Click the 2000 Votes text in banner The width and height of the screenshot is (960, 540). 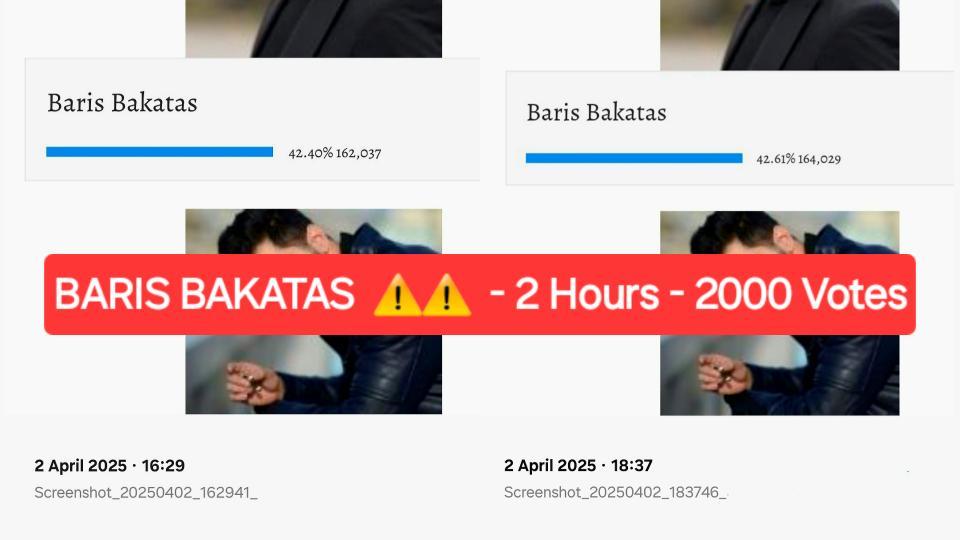[800, 294]
